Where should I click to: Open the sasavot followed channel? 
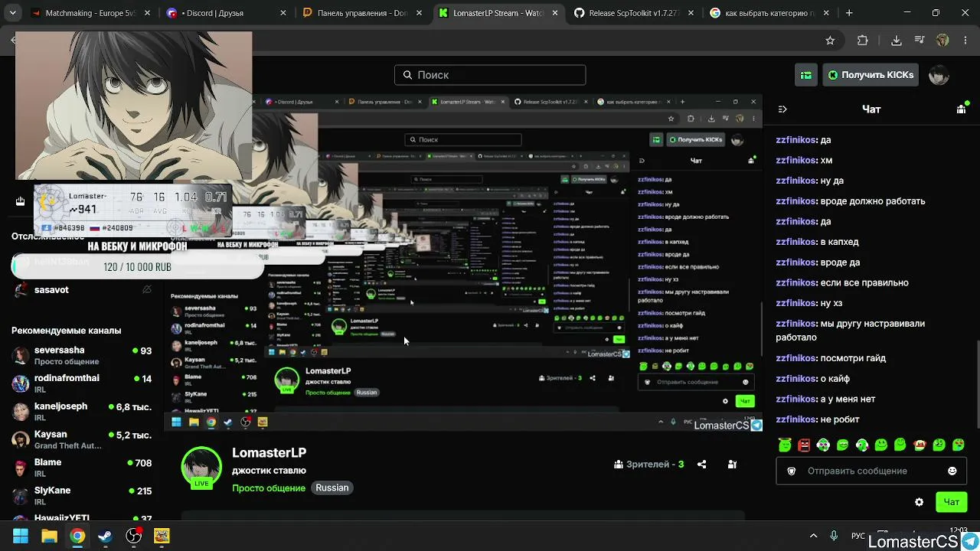click(x=82, y=290)
